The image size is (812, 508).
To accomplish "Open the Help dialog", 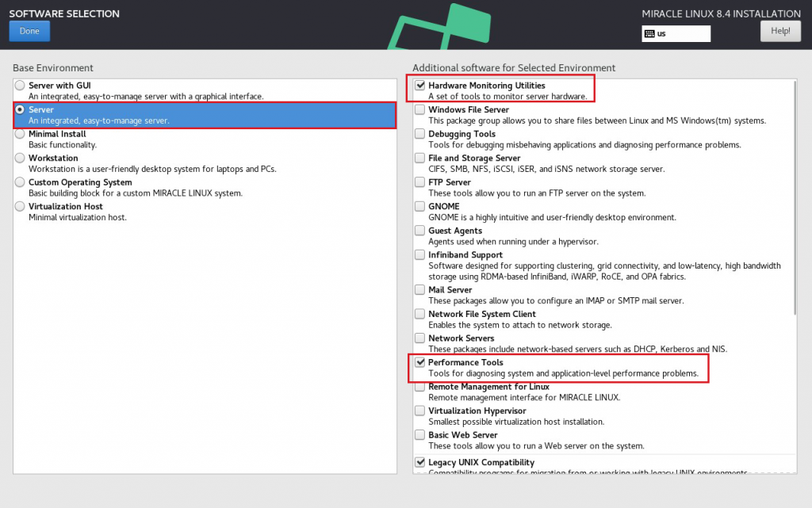I will coord(780,30).
